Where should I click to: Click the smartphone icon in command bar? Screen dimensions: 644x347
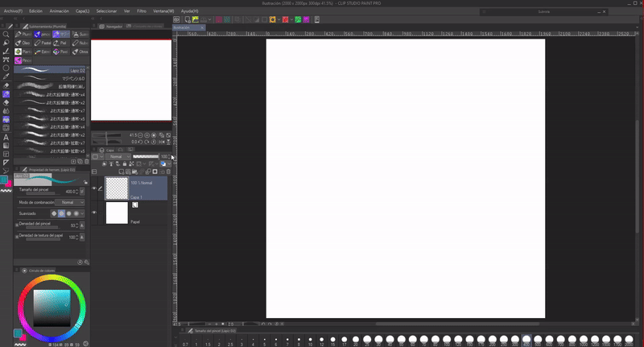[316, 19]
